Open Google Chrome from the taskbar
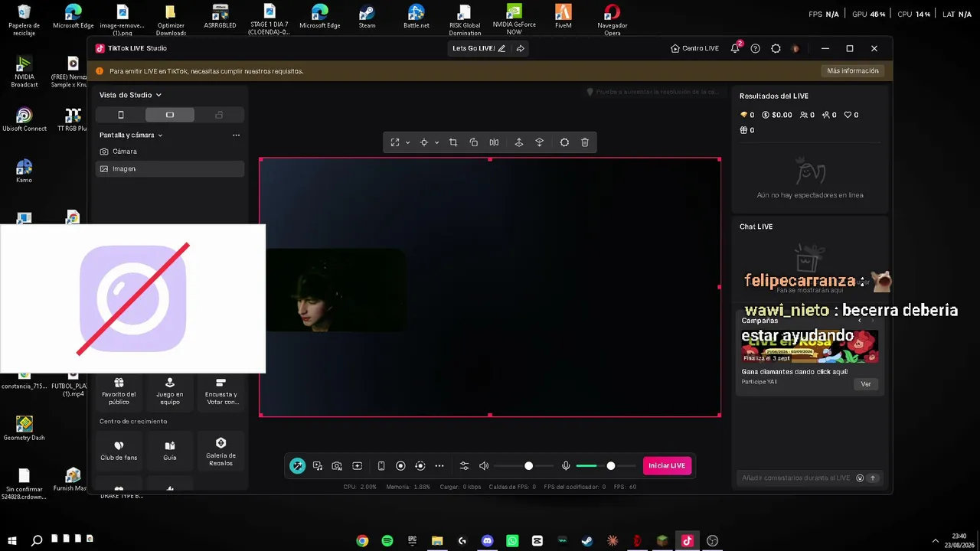The width and height of the screenshot is (980, 551). [362, 541]
